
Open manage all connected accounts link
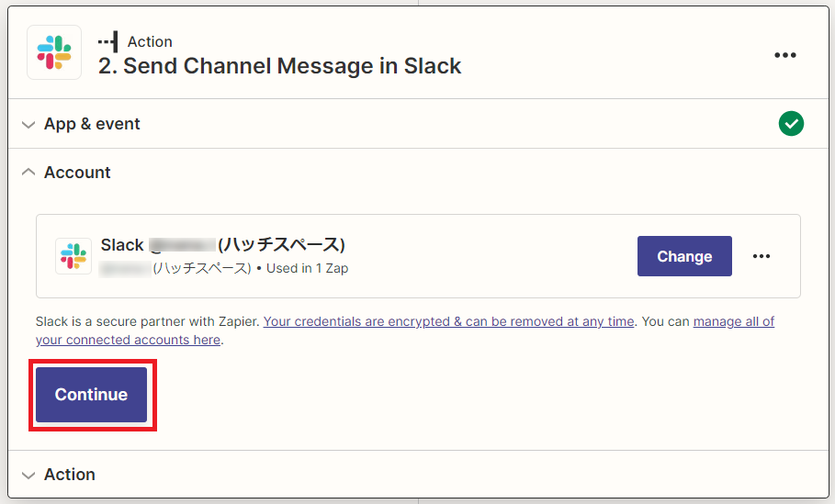click(405, 330)
